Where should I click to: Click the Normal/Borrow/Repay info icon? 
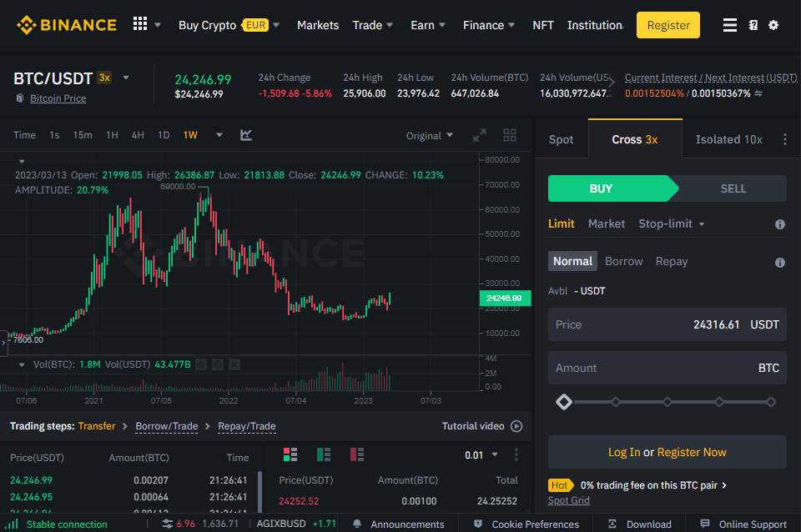pos(779,263)
